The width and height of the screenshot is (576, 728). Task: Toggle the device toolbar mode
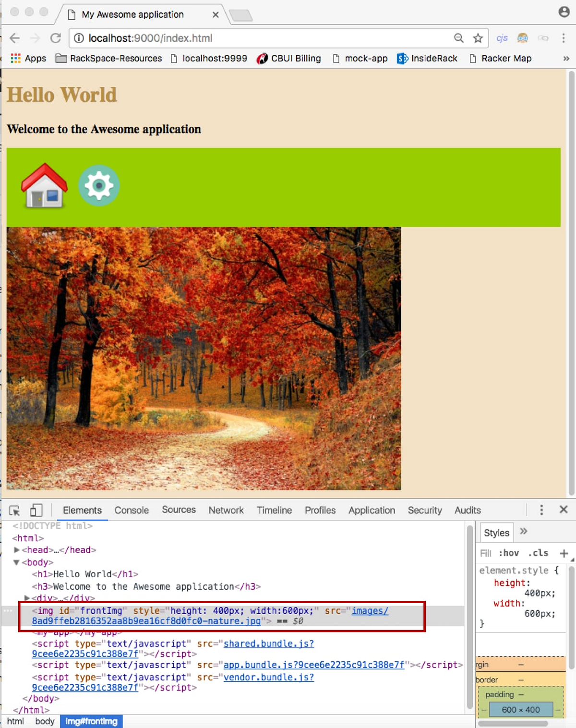pos(36,510)
